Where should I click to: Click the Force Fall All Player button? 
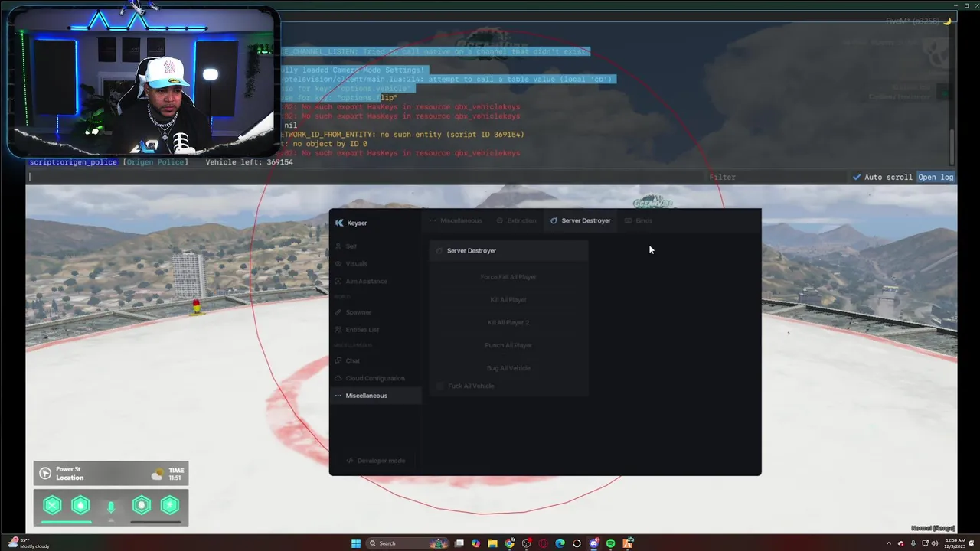tap(508, 277)
